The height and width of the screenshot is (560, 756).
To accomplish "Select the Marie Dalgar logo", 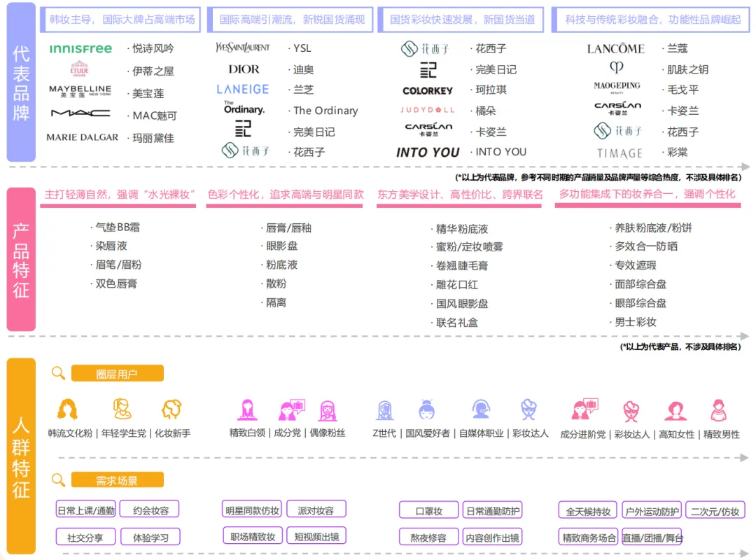I will coord(83,137).
